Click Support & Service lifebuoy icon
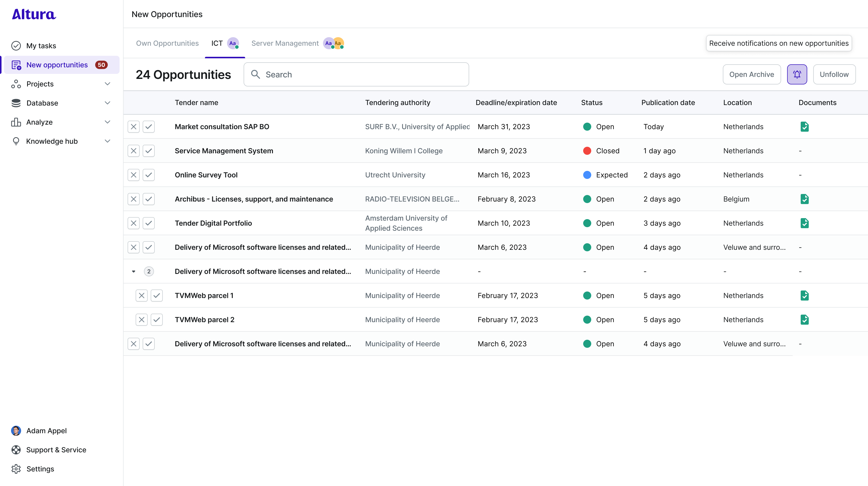The image size is (868, 486). coord(16,450)
